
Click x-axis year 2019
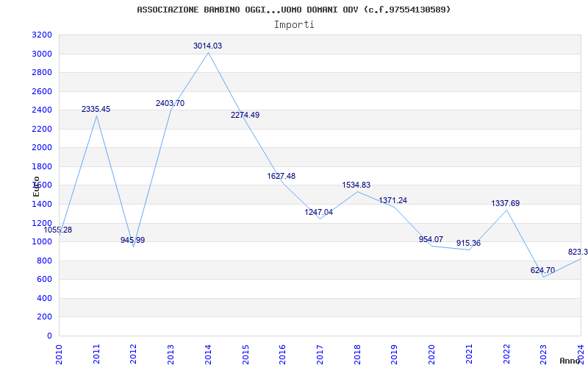pos(395,354)
